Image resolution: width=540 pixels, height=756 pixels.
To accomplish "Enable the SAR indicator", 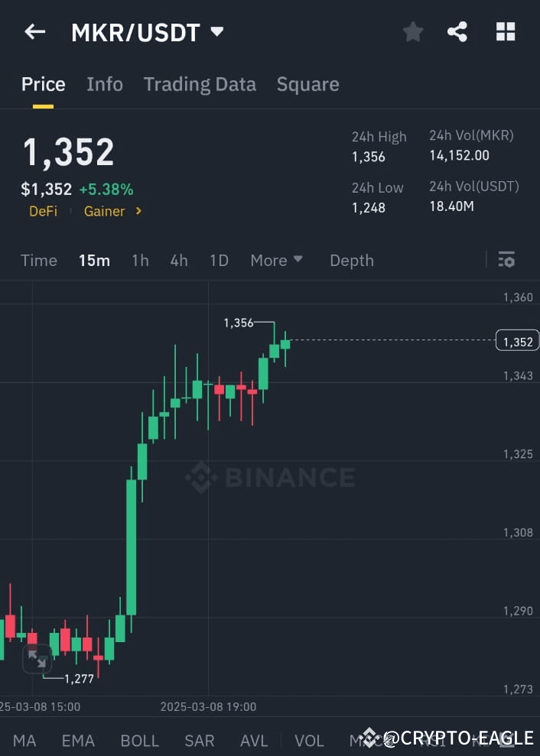I will [x=199, y=740].
